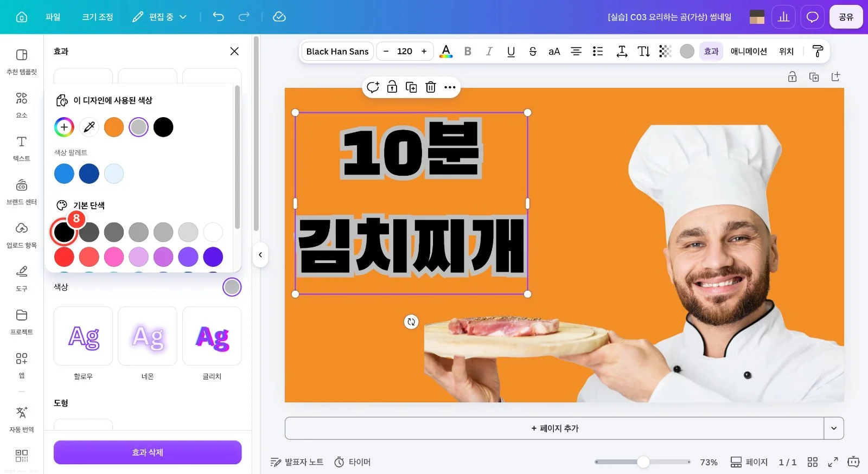
Task: Open the 요소 elements sidebar panel
Action: point(22,105)
